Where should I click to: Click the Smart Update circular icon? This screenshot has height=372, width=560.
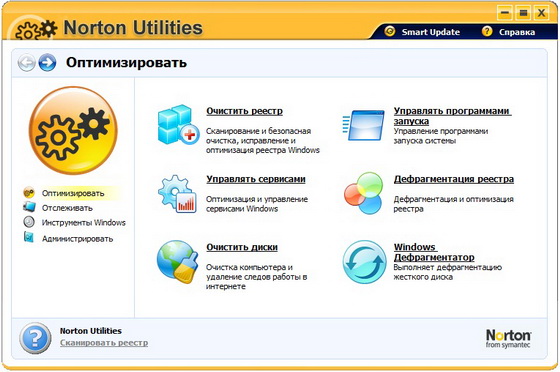point(390,31)
